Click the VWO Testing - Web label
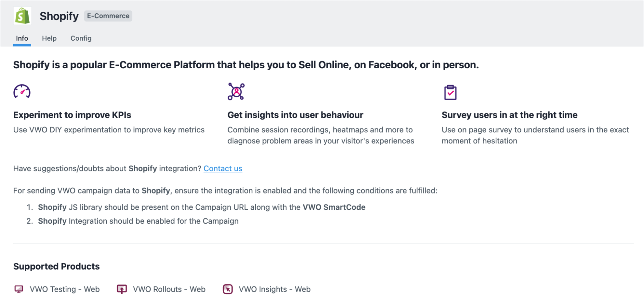This screenshot has height=308, width=644. (65, 289)
